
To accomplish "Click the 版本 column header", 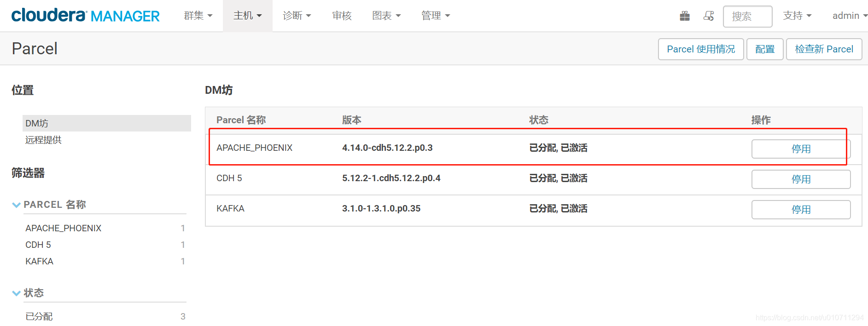I will click(352, 120).
